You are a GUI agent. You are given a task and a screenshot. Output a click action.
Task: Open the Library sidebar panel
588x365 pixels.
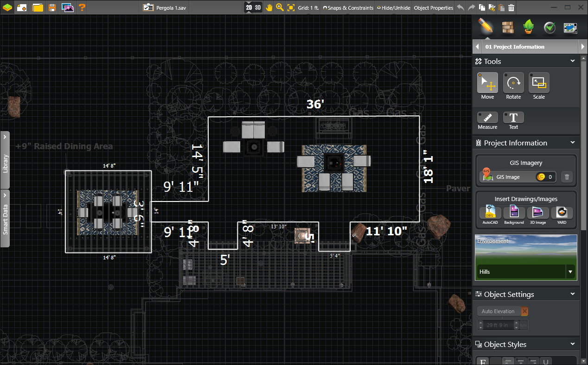pos(5,160)
